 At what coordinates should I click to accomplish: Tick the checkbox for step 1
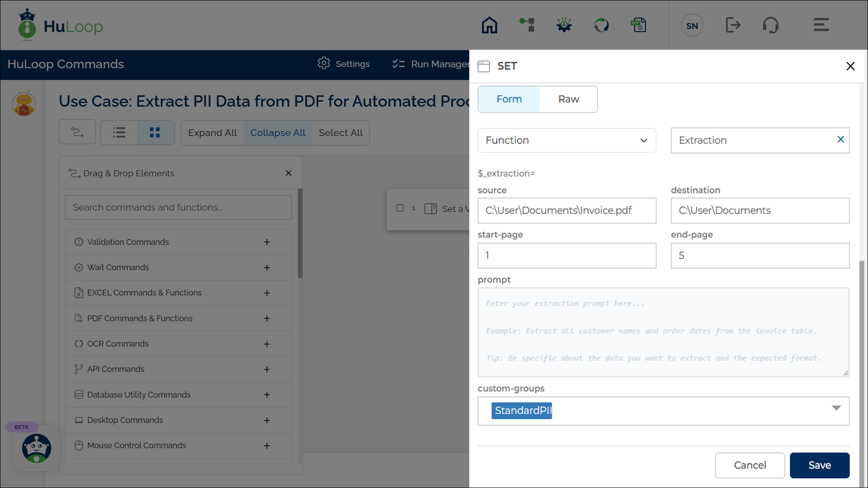pos(400,208)
